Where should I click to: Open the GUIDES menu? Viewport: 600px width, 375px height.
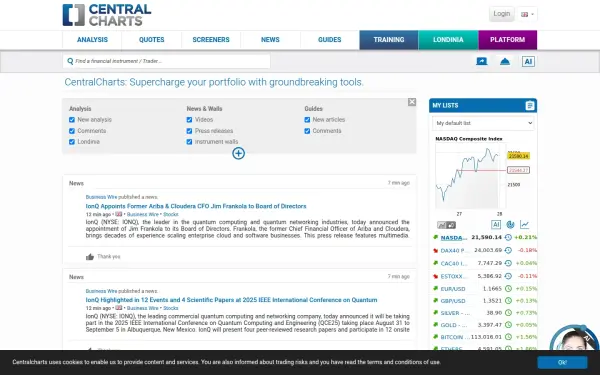coord(329,40)
